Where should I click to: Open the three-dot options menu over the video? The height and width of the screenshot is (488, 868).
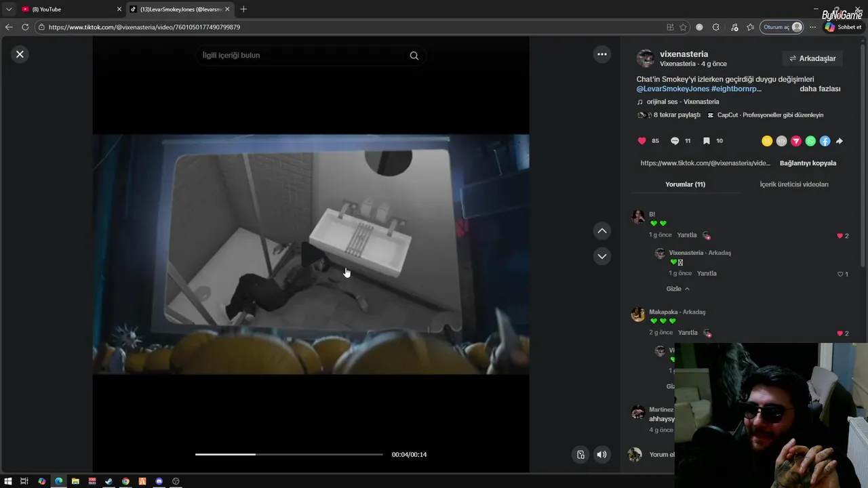[x=602, y=54]
